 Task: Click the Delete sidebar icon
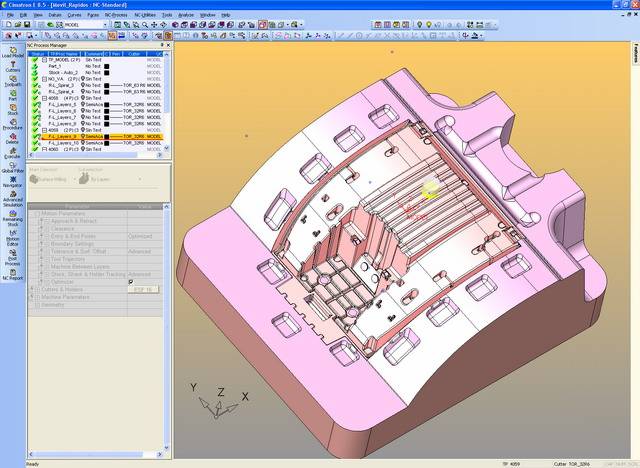click(x=13, y=139)
